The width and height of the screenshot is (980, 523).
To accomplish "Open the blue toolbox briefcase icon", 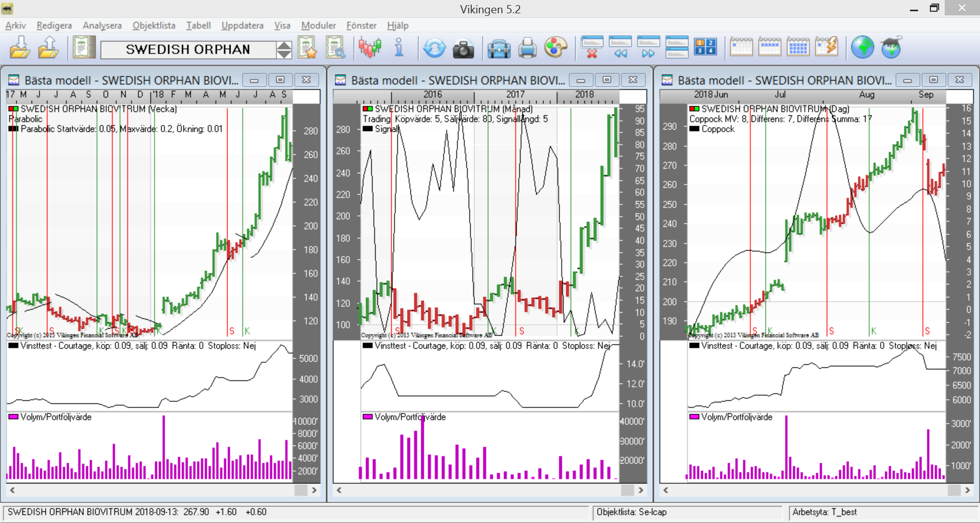I will (498, 49).
